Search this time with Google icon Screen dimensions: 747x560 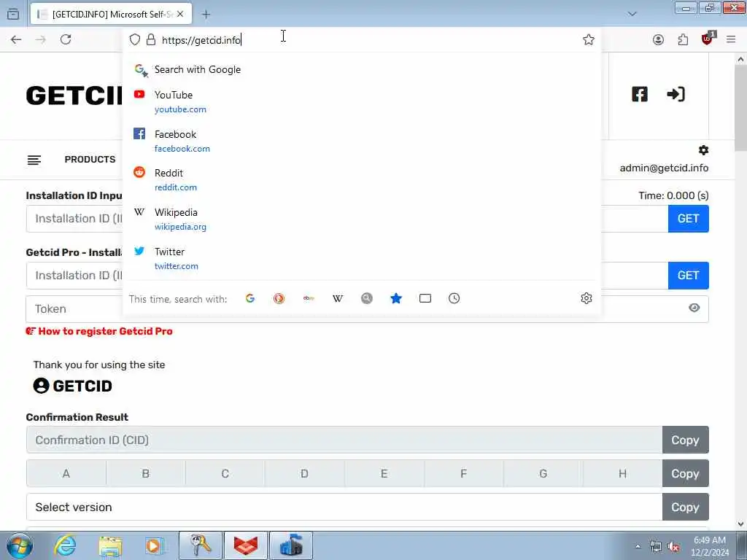250,298
